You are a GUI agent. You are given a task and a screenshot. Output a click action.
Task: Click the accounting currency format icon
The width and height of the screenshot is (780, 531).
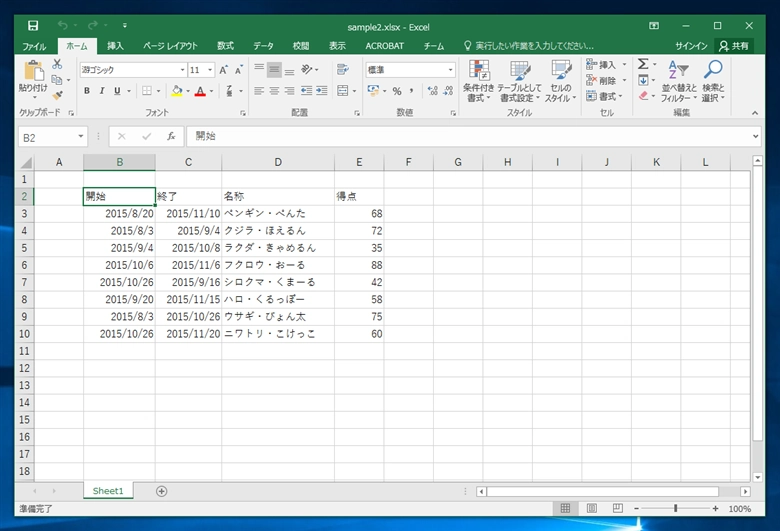pos(373,91)
